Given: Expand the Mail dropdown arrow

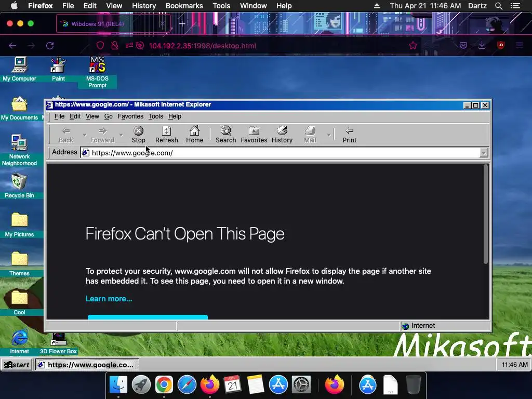Looking at the screenshot, I should pos(329,135).
